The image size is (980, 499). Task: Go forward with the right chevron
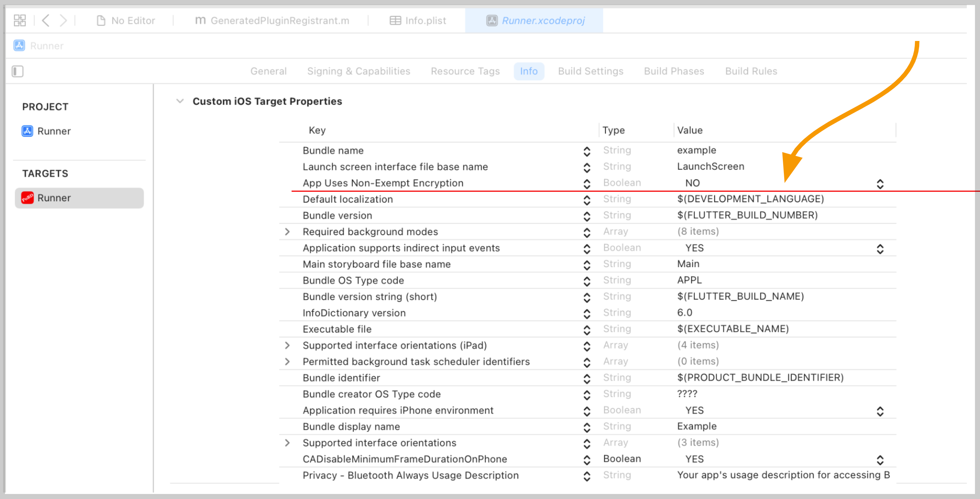[x=63, y=20]
